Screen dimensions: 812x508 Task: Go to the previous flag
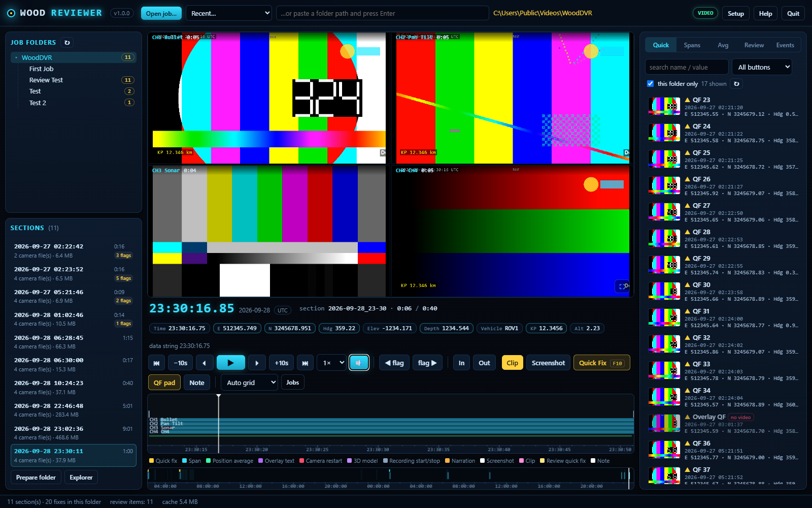coord(394,363)
